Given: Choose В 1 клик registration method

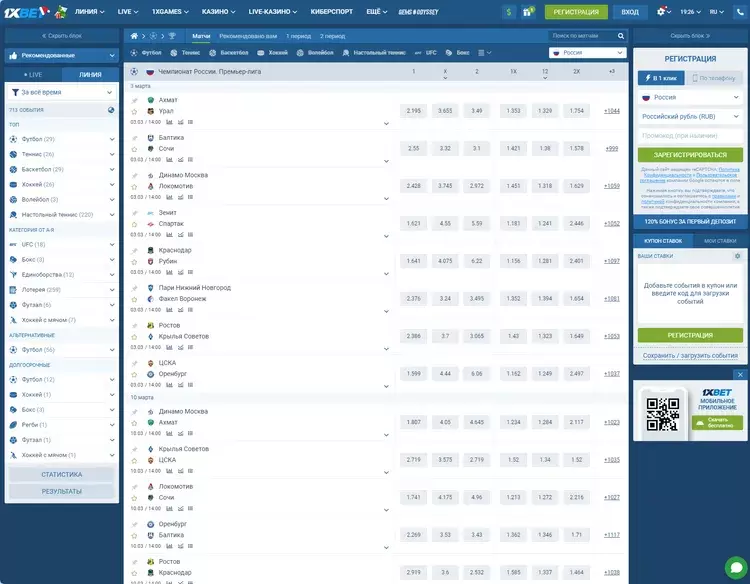Looking at the screenshot, I should click(x=661, y=78).
